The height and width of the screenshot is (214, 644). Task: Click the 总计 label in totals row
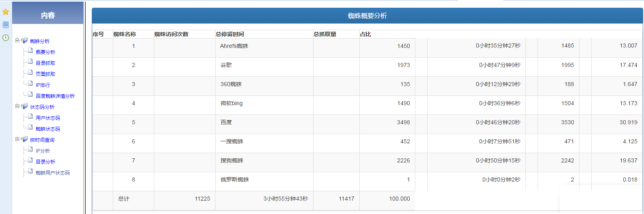click(x=124, y=199)
